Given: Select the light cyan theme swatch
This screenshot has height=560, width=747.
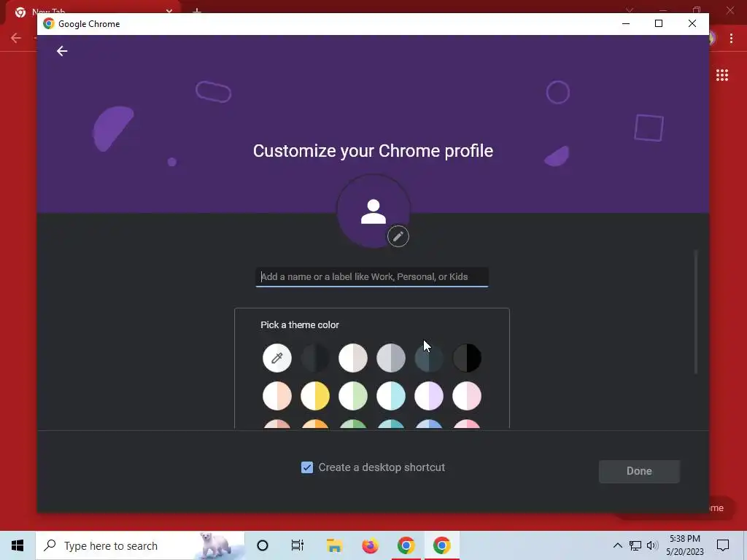Looking at the screenshot, I should [391, 396].
